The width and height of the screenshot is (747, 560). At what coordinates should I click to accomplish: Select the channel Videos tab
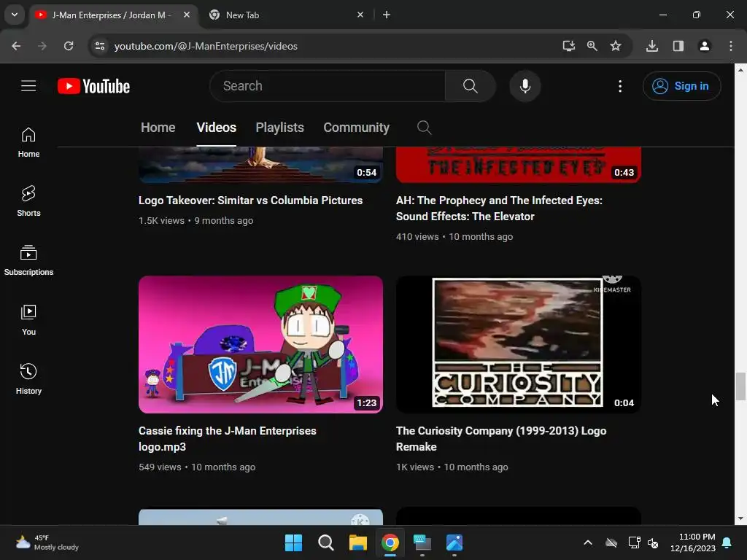coord(216,128)
